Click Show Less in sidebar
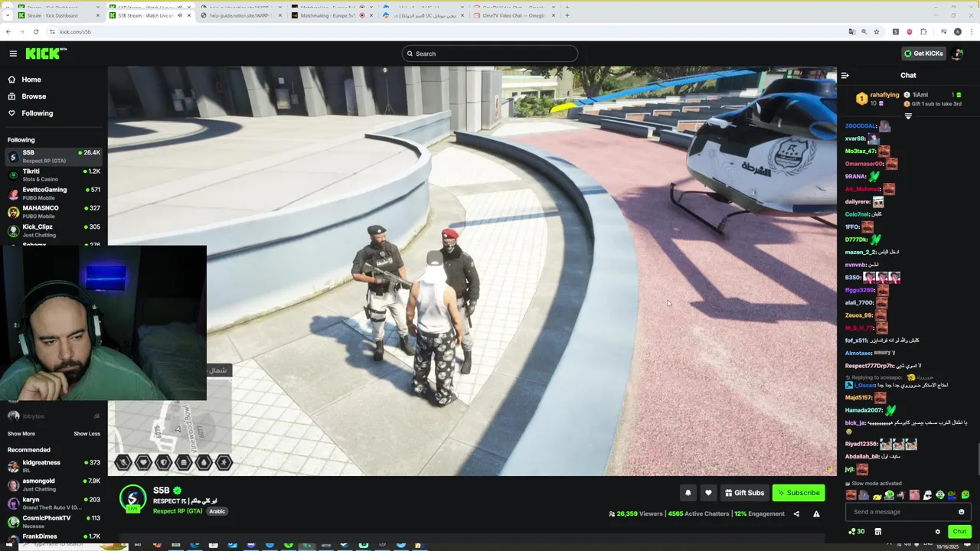Viewport: 980px width, 551px height. coord(87,434)
